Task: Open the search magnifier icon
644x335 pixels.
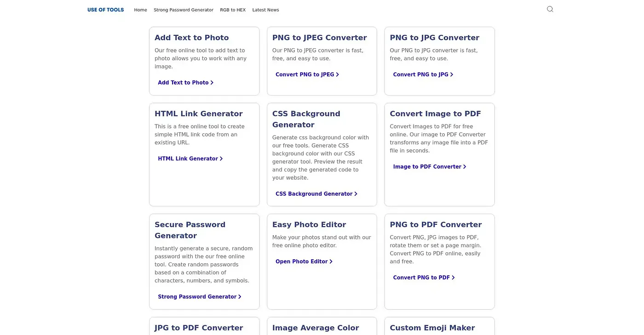Action: pos(550,9)
